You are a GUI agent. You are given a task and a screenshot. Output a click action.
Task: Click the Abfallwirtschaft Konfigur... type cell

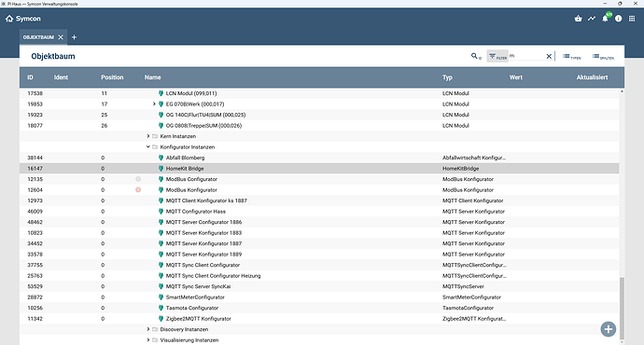coord(474,158)
